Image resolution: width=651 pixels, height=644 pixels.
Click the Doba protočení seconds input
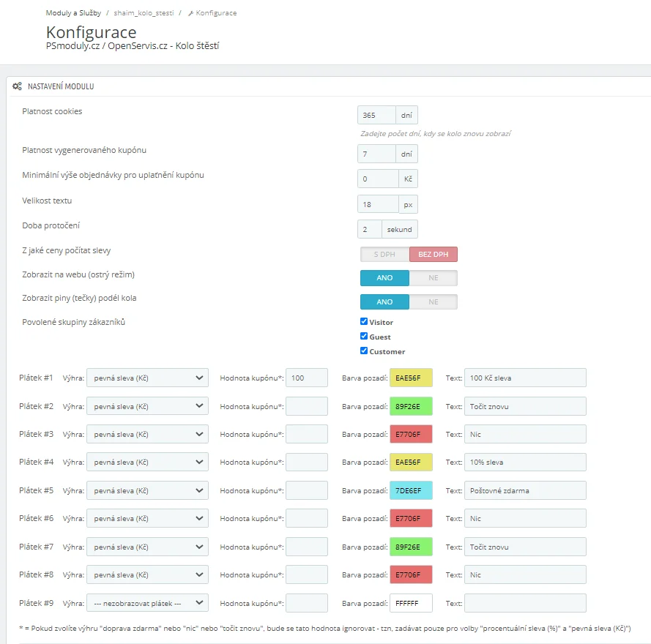[x=369, y=229]
